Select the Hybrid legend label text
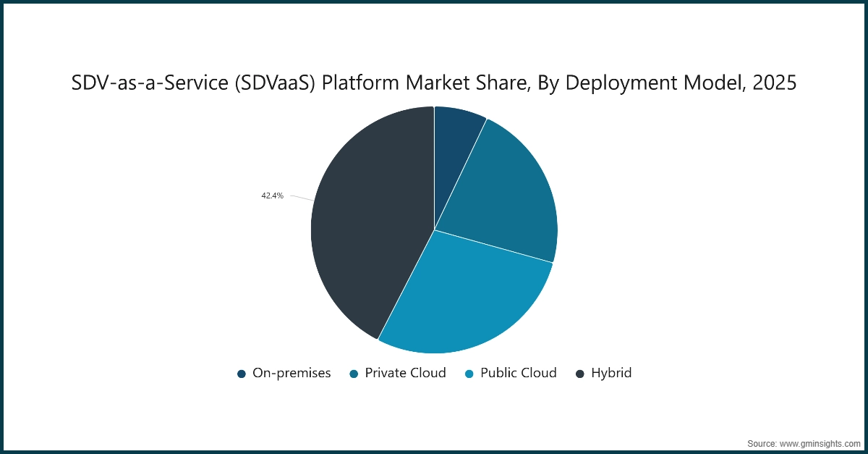 coord(612,373)
